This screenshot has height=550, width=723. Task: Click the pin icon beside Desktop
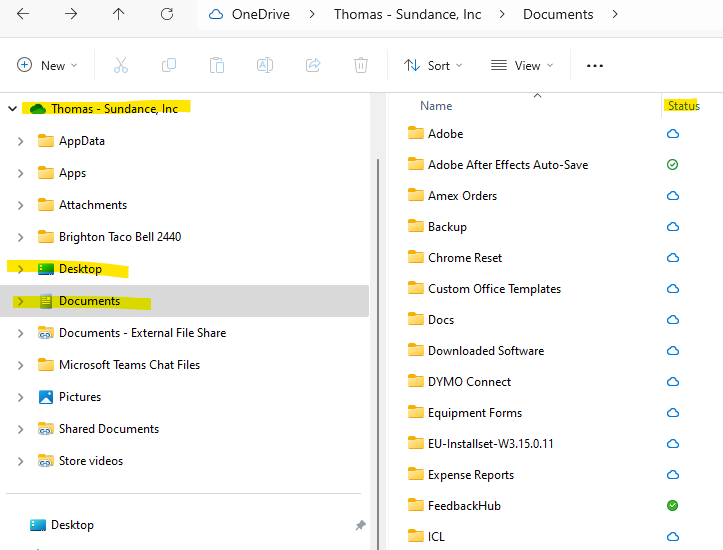[x=361, y=525]
